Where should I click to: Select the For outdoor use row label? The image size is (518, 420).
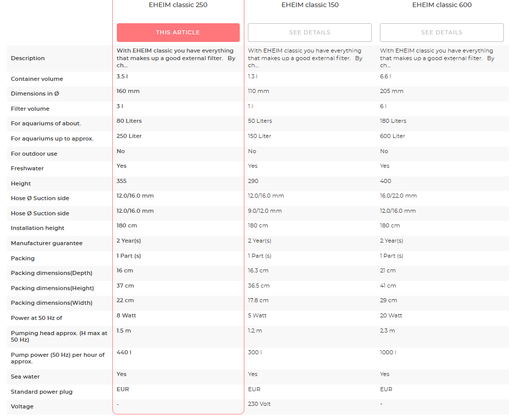(34, 154)
